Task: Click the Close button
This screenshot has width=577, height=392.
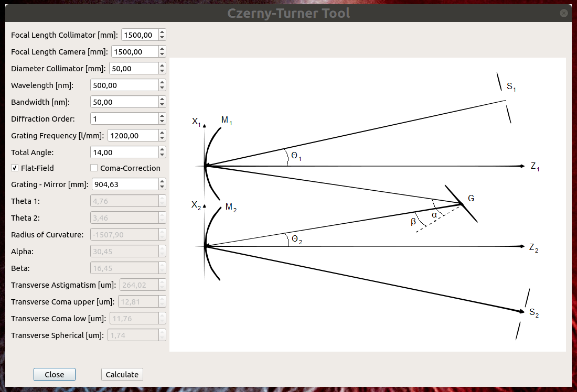Action: (54, 374)
